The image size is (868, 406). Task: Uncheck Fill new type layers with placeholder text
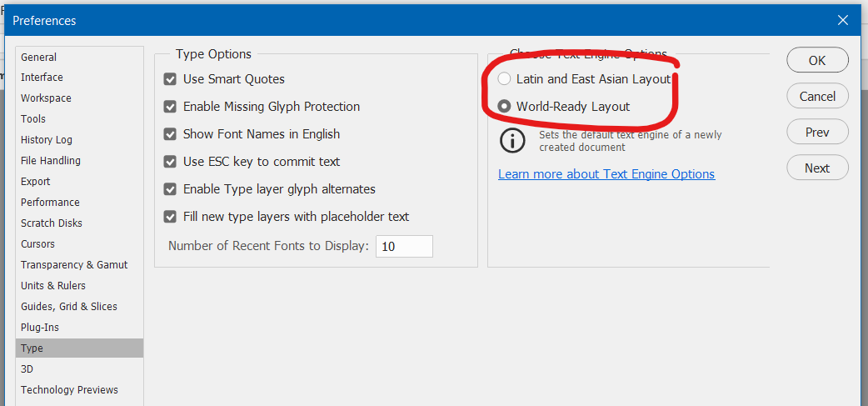(170, 217)
